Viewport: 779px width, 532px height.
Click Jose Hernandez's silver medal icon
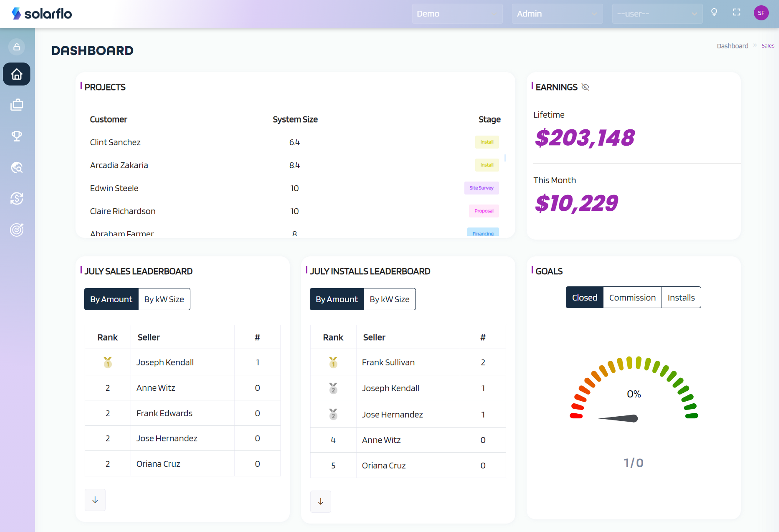(333, 414)
